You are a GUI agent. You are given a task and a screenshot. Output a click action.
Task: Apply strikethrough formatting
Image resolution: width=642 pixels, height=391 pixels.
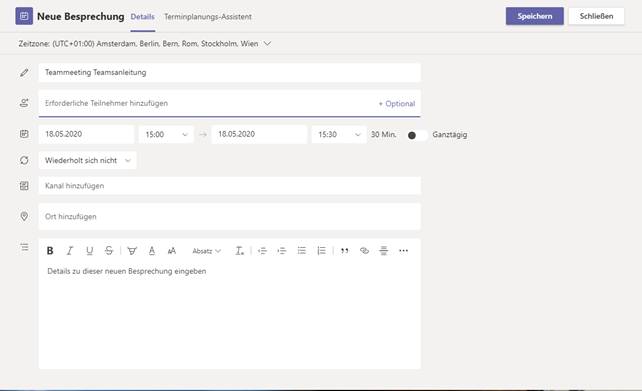click(109, 251)
